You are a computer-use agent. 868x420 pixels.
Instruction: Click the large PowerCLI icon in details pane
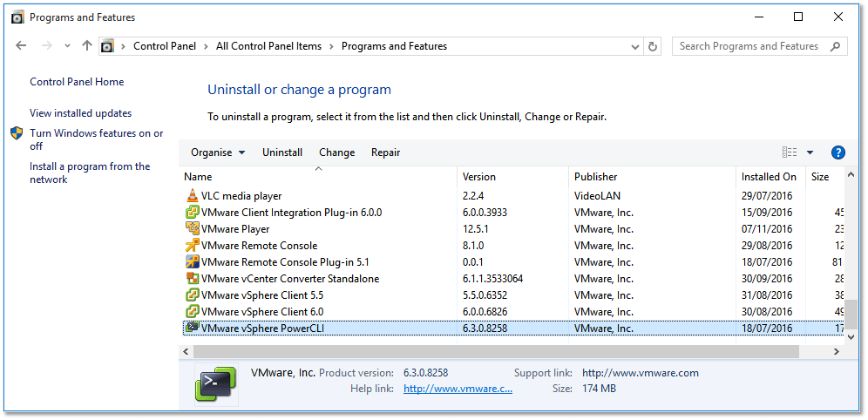click(216, 384)
